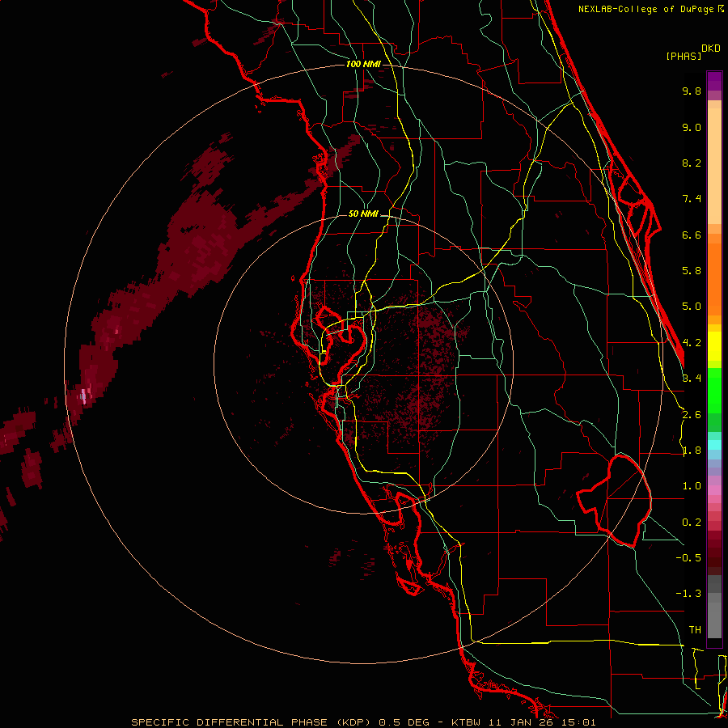
Task: Click the 6.6 value on color scale
Action: pyautogui.click(x=692, y=235)
